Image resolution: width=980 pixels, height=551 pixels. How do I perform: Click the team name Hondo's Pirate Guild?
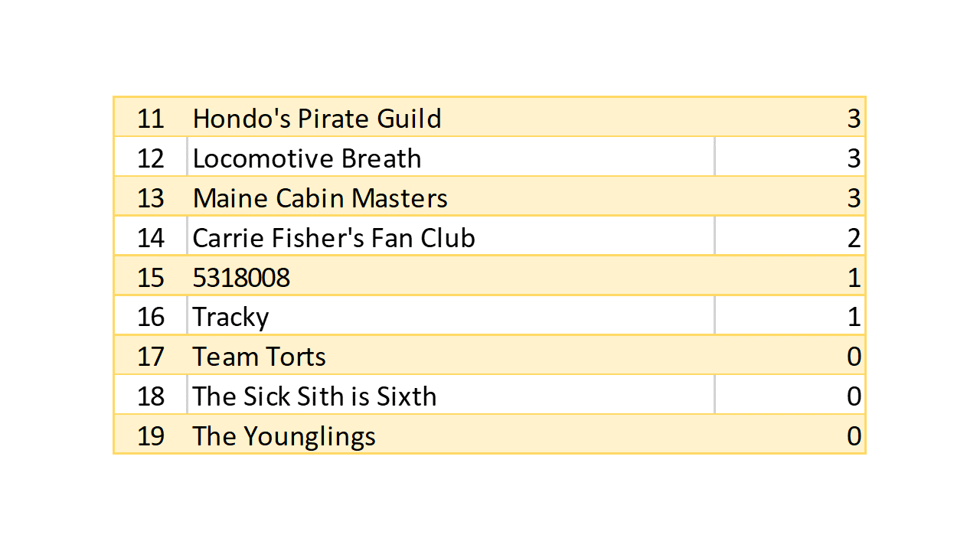[317, 119]
